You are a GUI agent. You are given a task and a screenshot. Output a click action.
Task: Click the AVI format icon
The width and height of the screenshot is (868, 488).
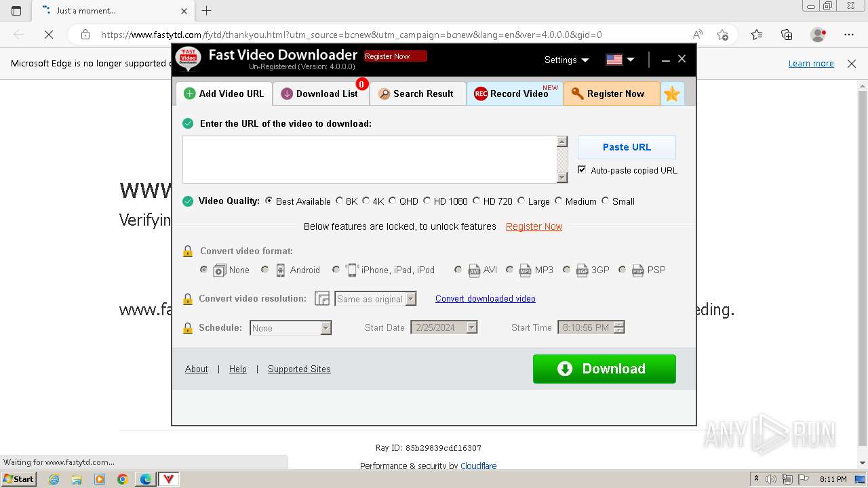tap(474, 270)
